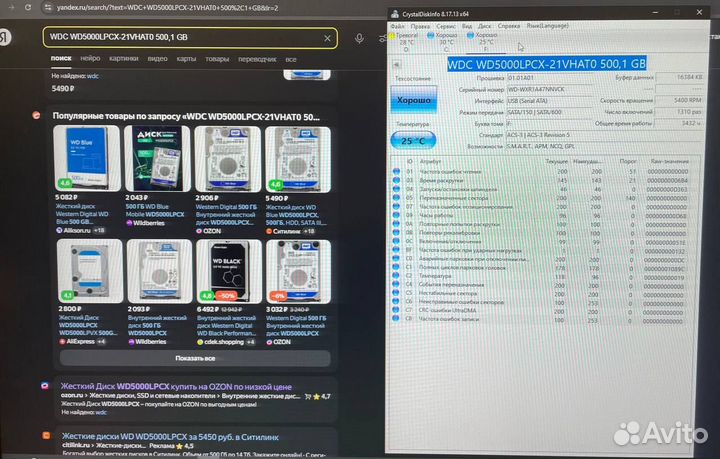The image size is (720, 459).
Task: Click the Raw-значения column header
Action: tap(669, 161)
